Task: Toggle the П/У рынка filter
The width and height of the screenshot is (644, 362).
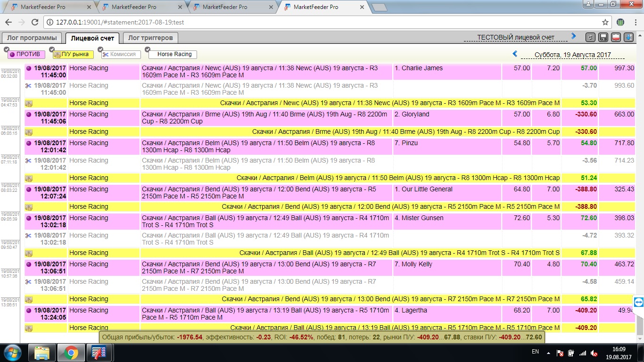Action: pos(73,54)
